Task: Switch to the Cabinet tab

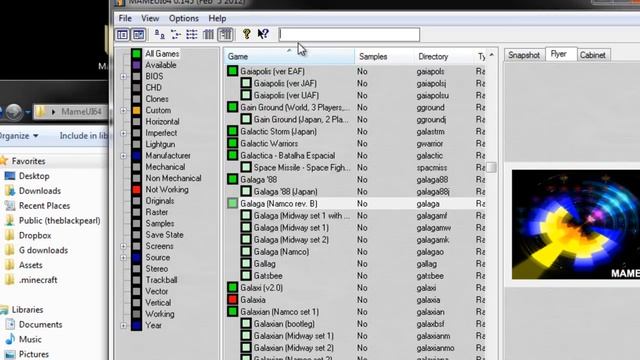Action: pos(593,55)
